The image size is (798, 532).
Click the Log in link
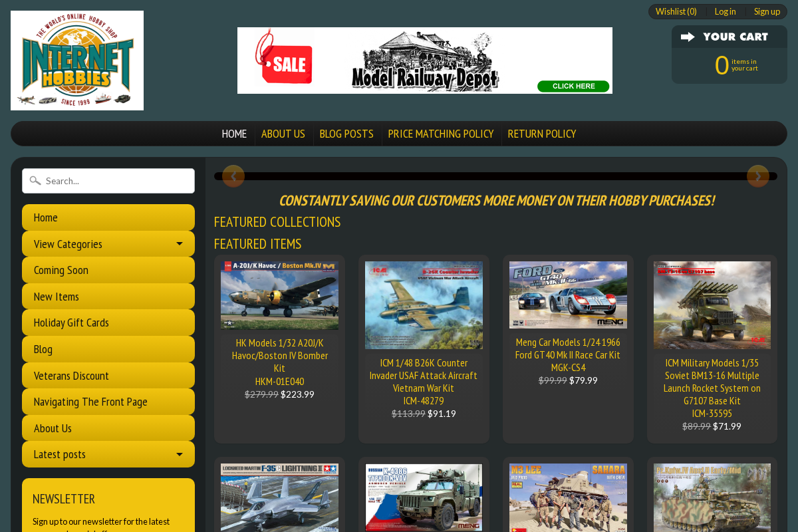click(725, 11)
